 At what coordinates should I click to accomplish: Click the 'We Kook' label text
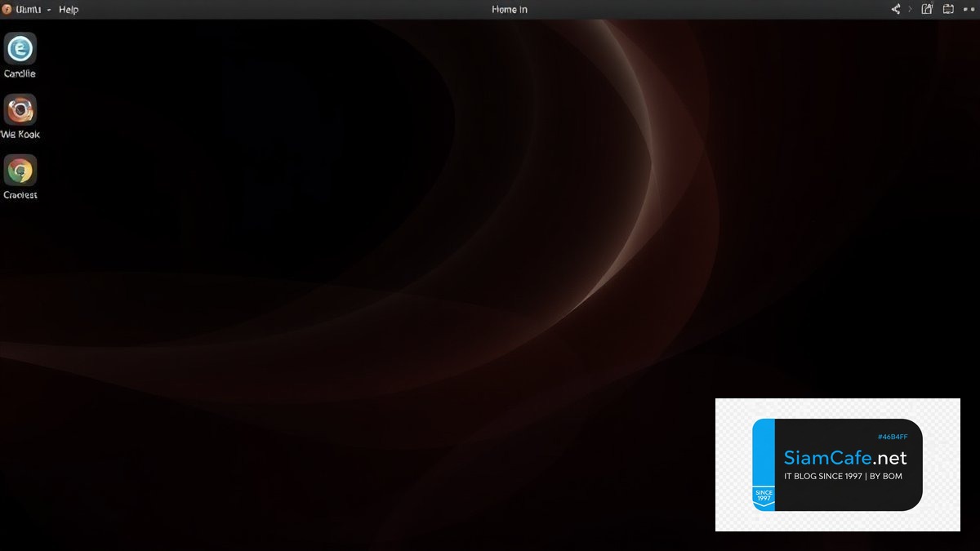click(x=20, y=134)
